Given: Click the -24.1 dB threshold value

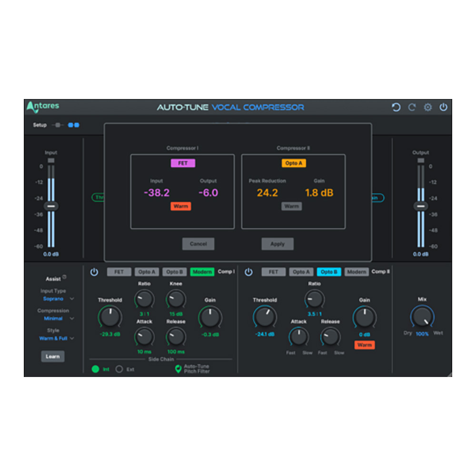Looking at the screenshot, I should [x=265, y=334].
